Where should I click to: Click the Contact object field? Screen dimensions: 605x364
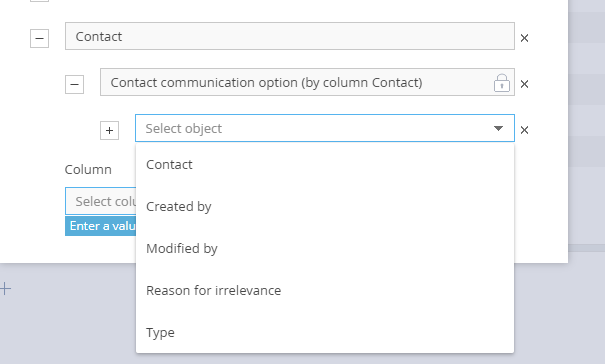290,36
